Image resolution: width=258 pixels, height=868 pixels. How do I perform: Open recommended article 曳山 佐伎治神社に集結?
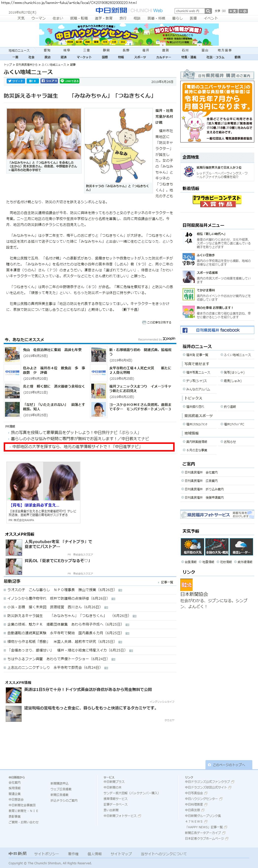click(x=52, y=350)
